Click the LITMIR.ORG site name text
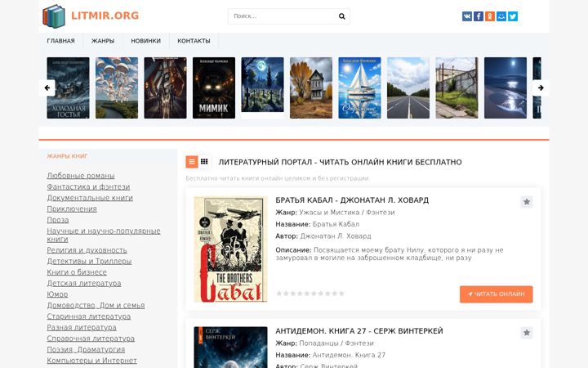This screenshot has width=588, height=368. click(105, 16)
